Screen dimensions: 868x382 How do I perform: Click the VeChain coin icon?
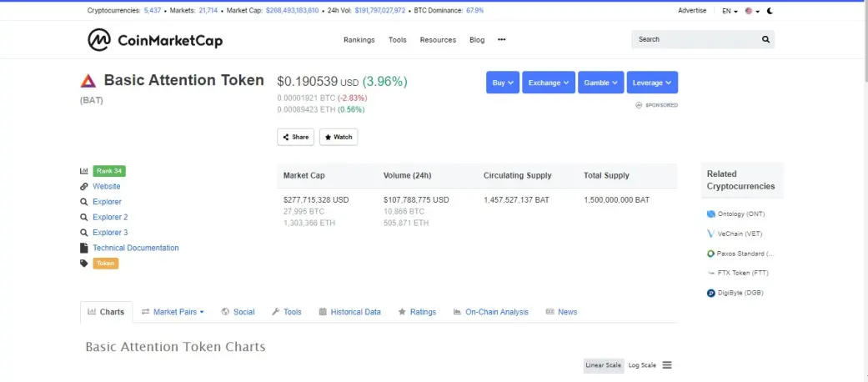[x=711, y=234]
